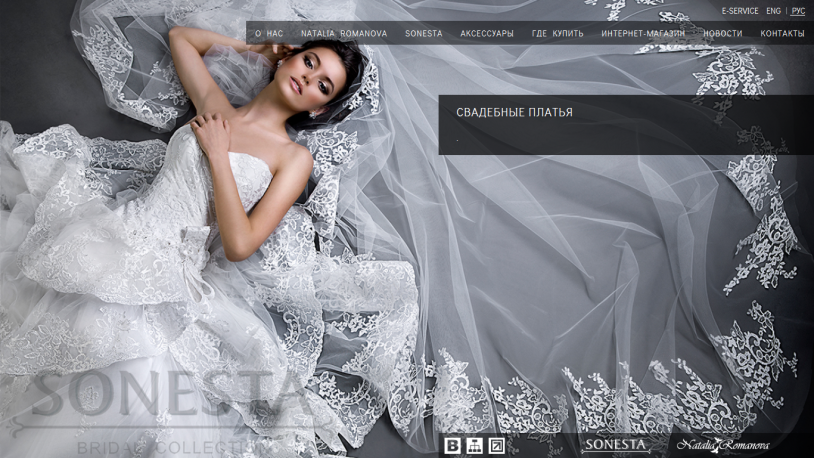Switch site language to РУС
This screenshot has height=458, width=814.
tap(798, 11)
